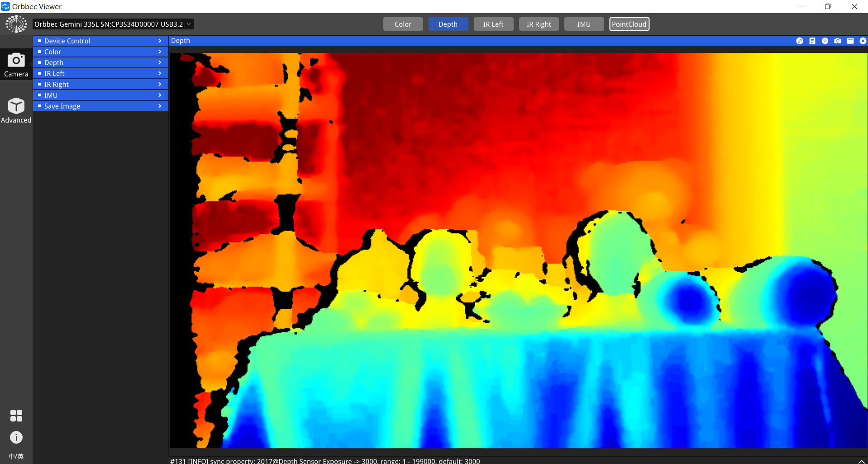868x464 pixels.
Task: Expand the Device Control section
Action: [x=100, y=41]
